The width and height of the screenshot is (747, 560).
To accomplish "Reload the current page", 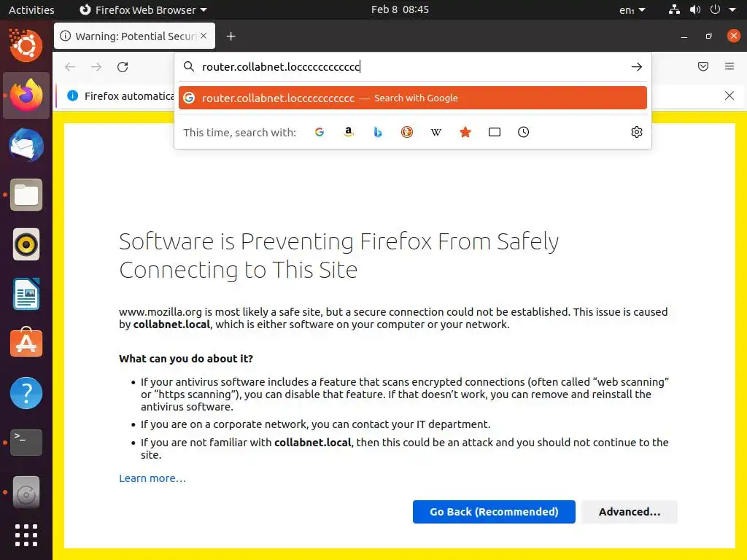I will (123, 67).
